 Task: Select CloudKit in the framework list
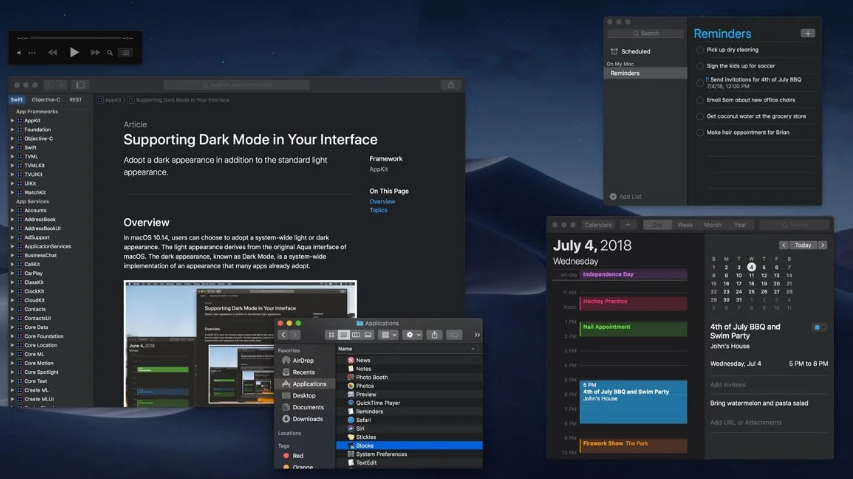pos(34,300)
